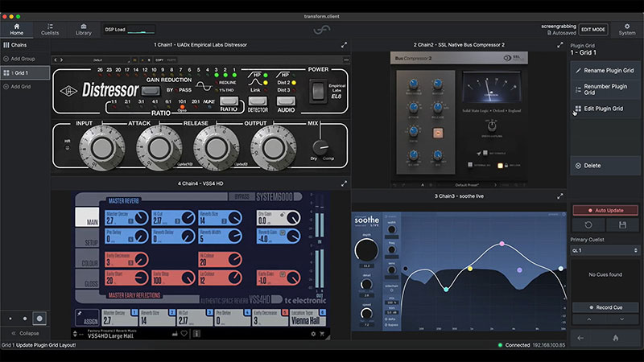The image size is (644, 362).
Task: Toggle Auto Update button
Action: click(x=605, y=210)
